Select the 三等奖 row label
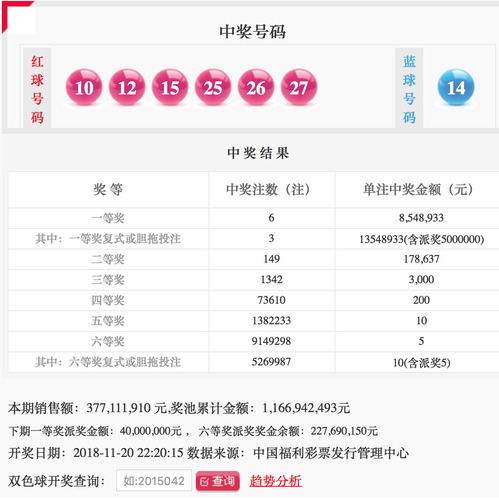 click(x=108, y=280)
